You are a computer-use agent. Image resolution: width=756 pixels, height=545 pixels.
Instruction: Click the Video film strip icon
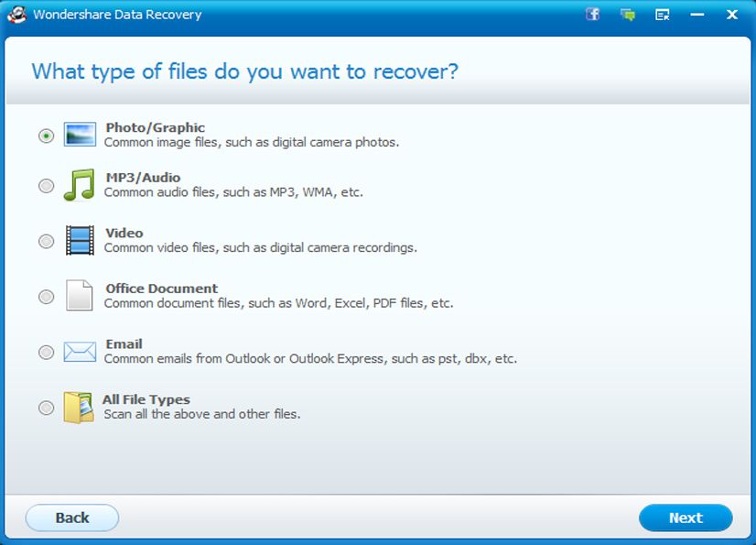pyautogui.click(x=80, y=241)
